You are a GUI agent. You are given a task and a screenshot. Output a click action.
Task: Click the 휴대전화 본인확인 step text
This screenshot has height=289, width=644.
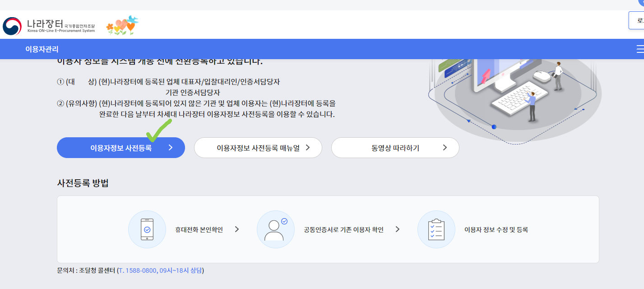click(199, 229)
